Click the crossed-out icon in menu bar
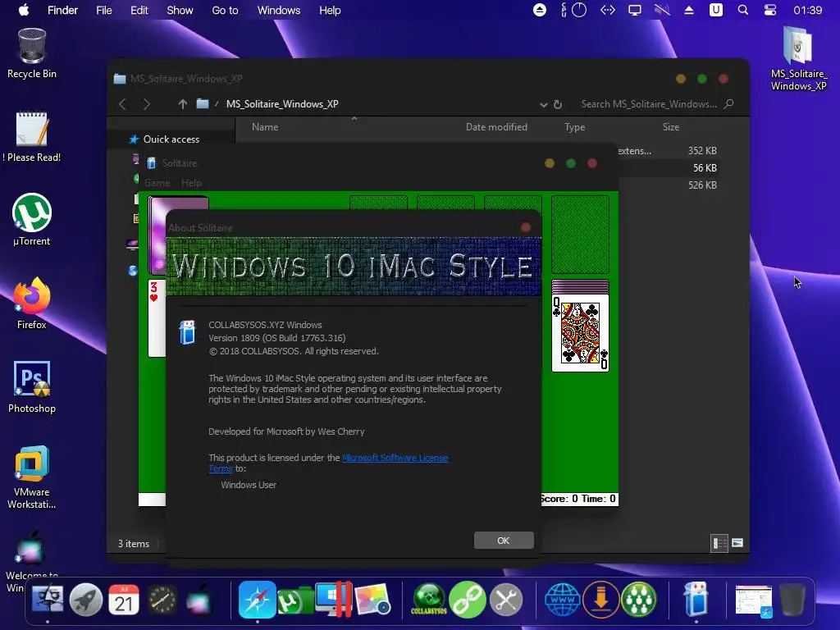This screenshot has height=630, width=840. [662, 10]
